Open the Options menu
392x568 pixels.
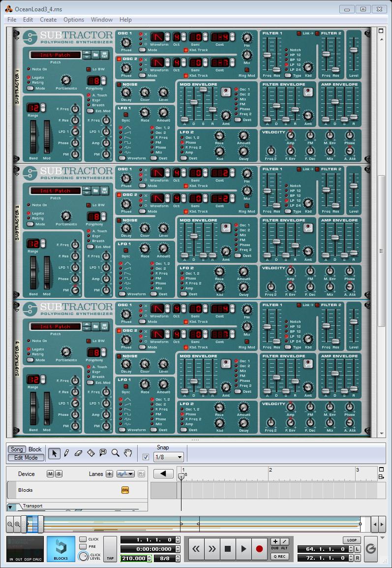click(x=74, y=20)
